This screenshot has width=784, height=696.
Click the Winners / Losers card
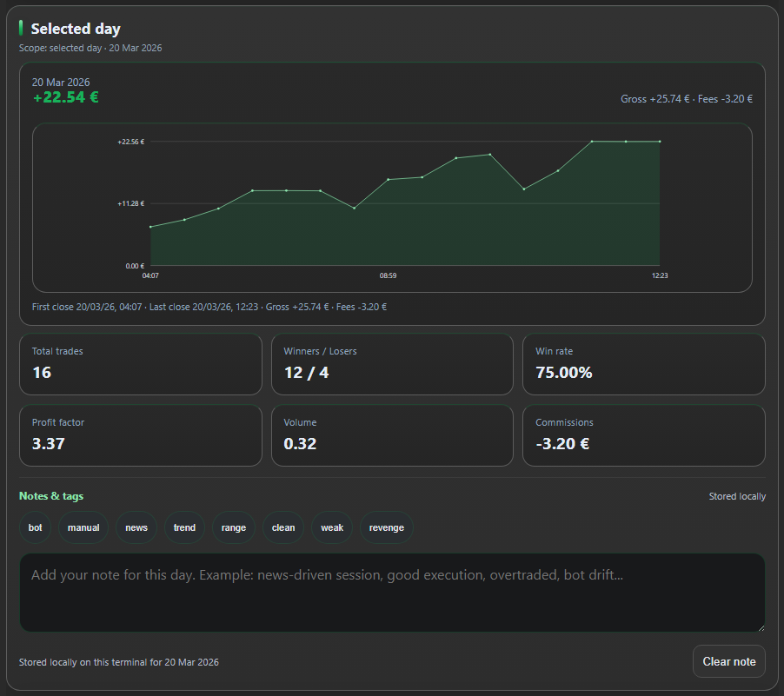[x=392, y=363]
